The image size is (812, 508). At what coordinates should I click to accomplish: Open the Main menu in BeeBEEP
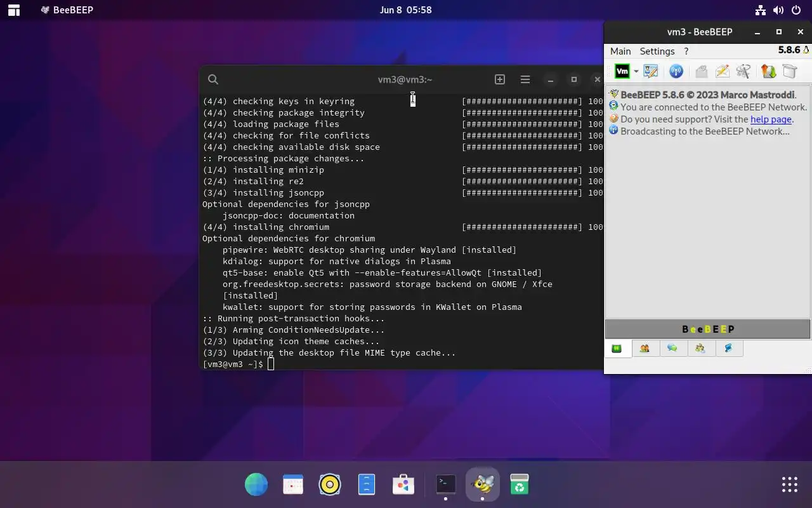tap(620, 51)
